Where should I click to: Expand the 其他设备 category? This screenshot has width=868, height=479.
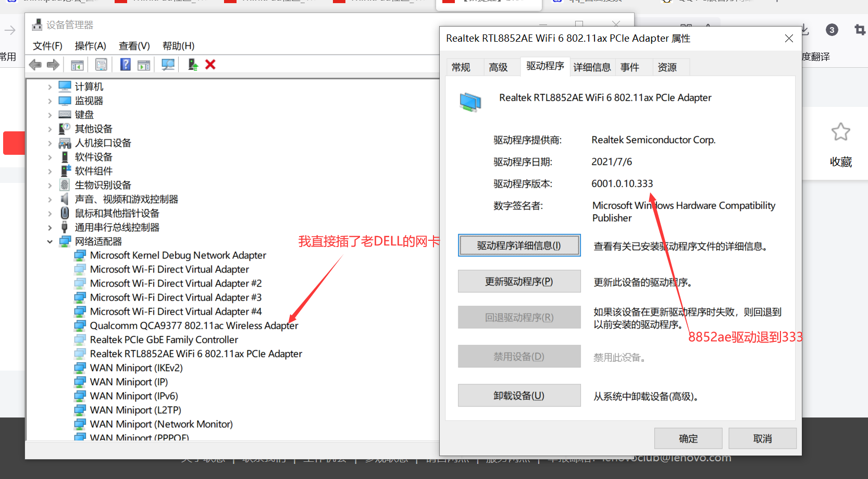pyautogui.click(x=50, y=129)
